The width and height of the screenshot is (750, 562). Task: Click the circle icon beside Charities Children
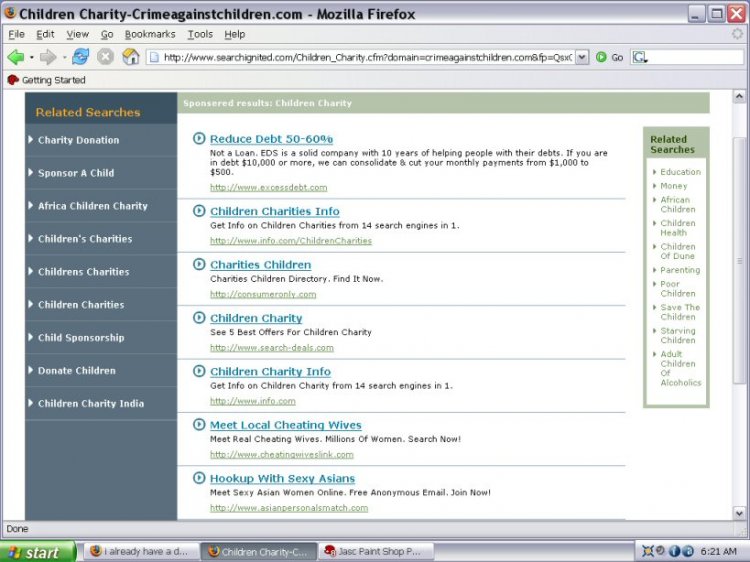[x=199, y=264]
